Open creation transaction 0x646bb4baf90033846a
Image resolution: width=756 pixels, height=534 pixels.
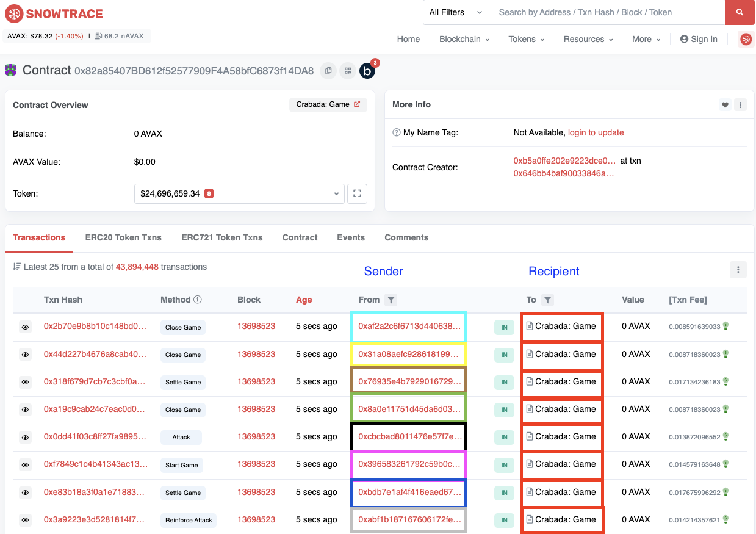(564, 173)
